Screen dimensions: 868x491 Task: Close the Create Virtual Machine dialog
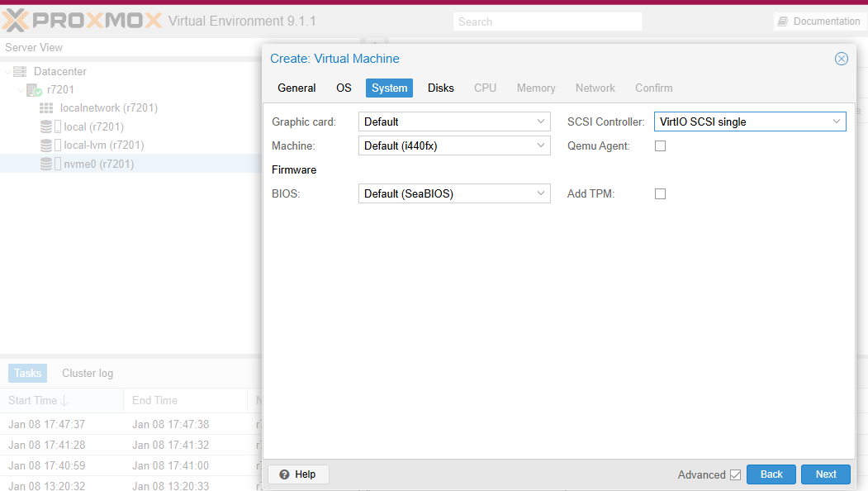(841, 59)
